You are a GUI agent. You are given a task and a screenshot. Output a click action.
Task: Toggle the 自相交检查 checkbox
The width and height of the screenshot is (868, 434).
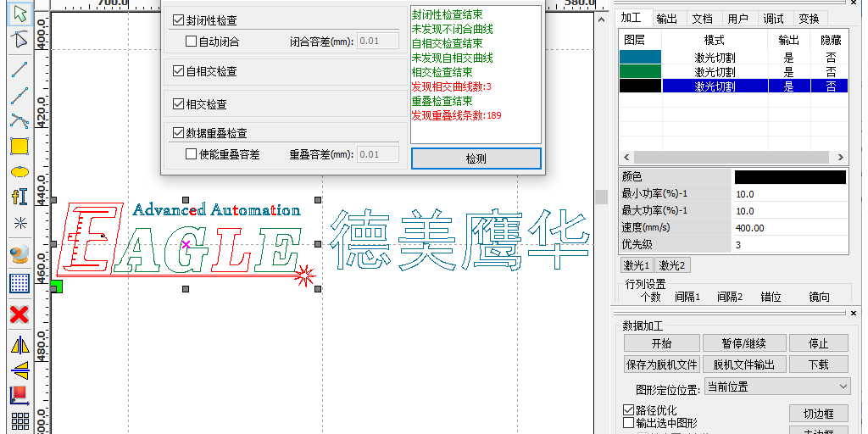[x=178, y=71]
